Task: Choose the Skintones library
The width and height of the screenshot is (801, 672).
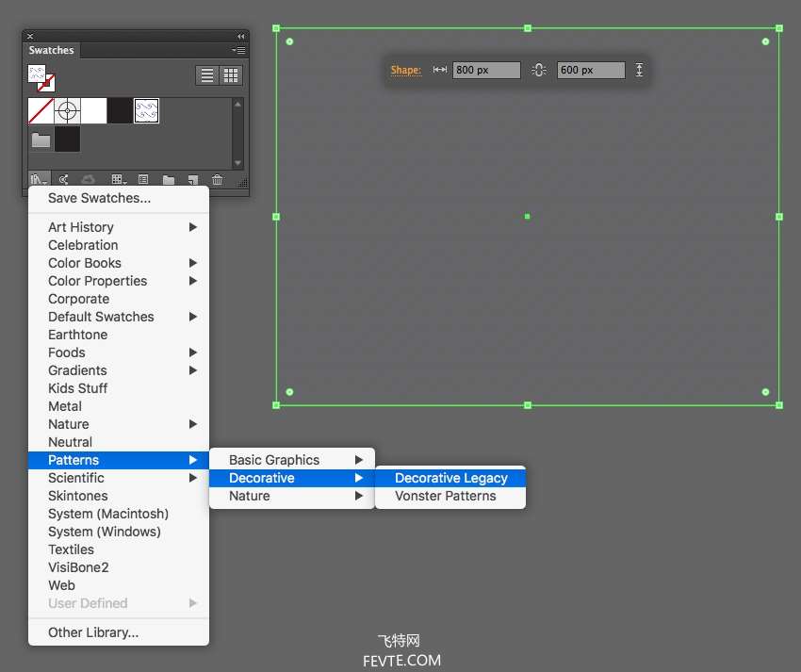Action: [119, 496]
